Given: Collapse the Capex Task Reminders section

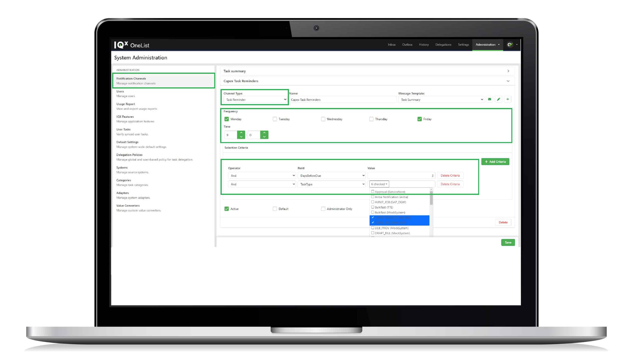Looking at the screenshot, I should pyautogui.click(x=508, y=81).
